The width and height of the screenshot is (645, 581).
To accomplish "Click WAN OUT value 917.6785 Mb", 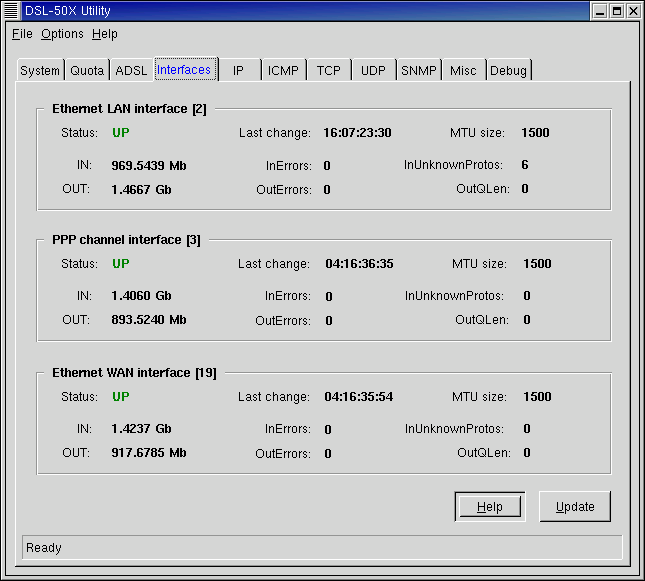I will 149,453.
